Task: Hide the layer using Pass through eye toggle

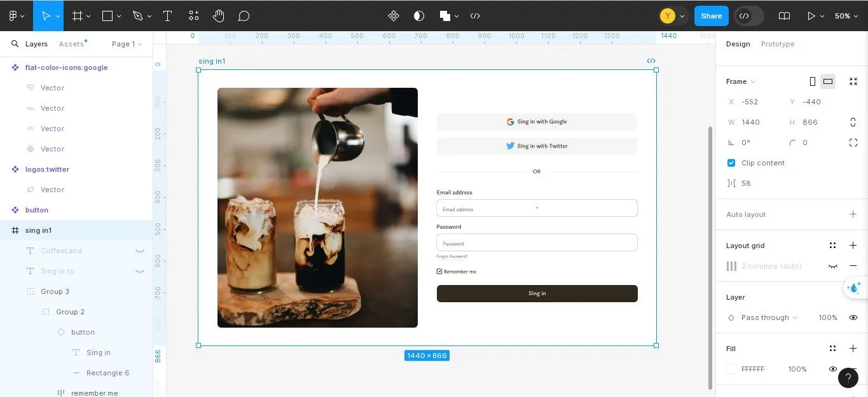Action: pyautogui.click(x=853, y=317)
